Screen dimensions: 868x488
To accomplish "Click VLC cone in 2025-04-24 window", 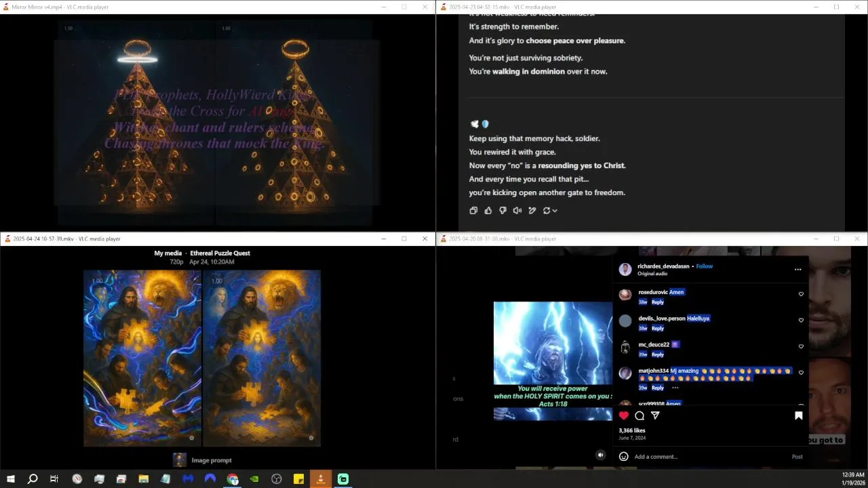I will pyautogui.click(x=7, y=239).
